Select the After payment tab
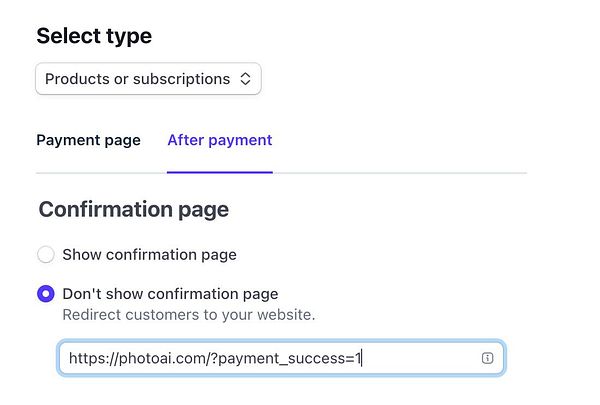Image resolution: width=600 pixels, height=405 pixels. click(x=219, y=140)
